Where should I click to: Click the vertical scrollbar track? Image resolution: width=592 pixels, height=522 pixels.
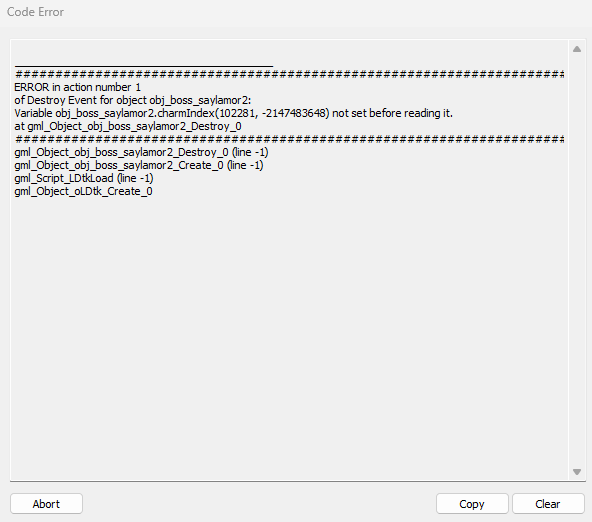577,260
